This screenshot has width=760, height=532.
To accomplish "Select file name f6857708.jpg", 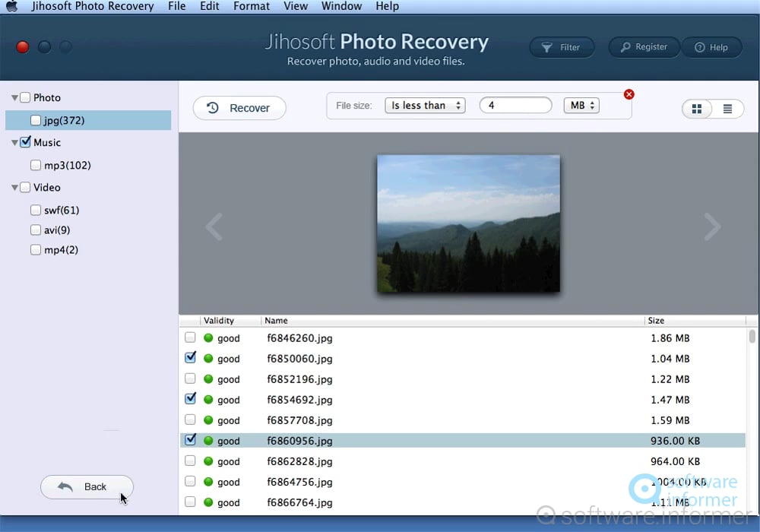I will click(299, 420).
